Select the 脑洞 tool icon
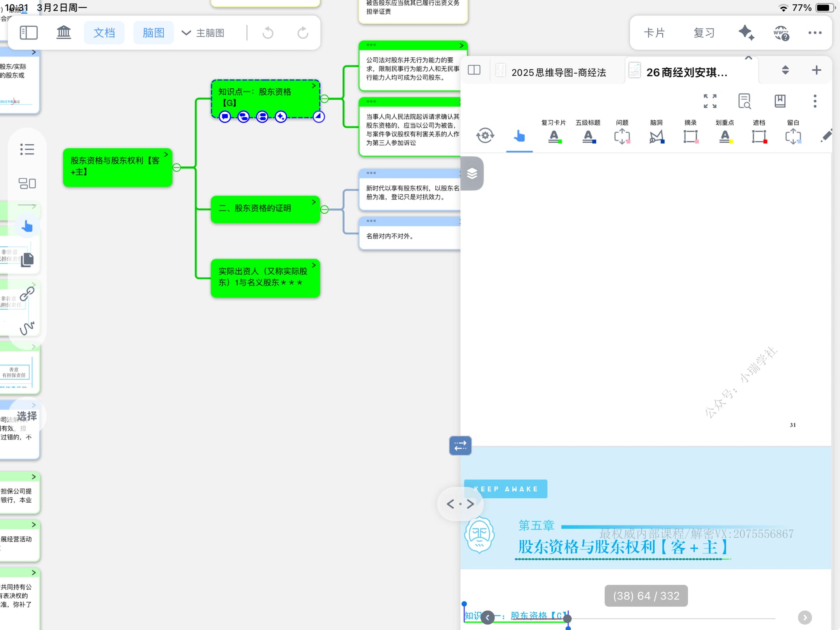This screenshot has width=840, height=630. click(656, 136)
